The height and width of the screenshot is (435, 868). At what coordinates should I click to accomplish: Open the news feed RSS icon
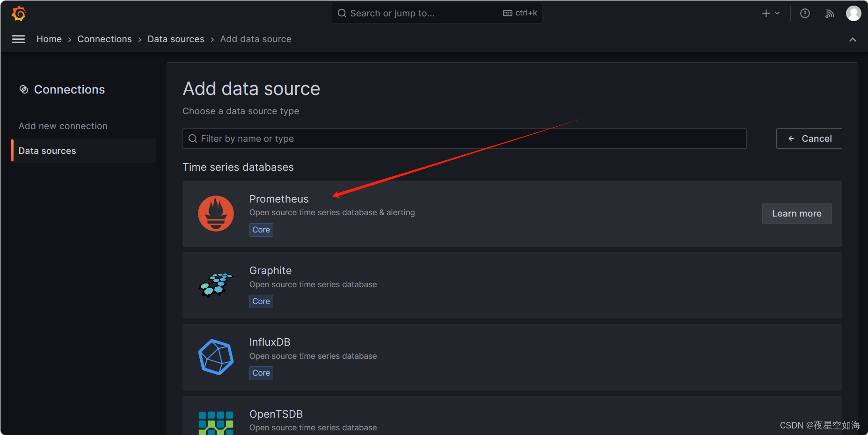830,14
